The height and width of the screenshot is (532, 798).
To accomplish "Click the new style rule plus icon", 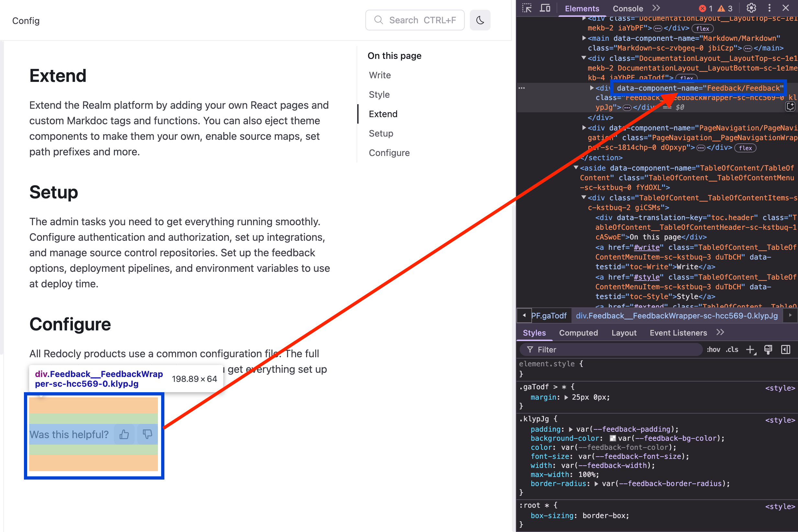I will (751, 350).
